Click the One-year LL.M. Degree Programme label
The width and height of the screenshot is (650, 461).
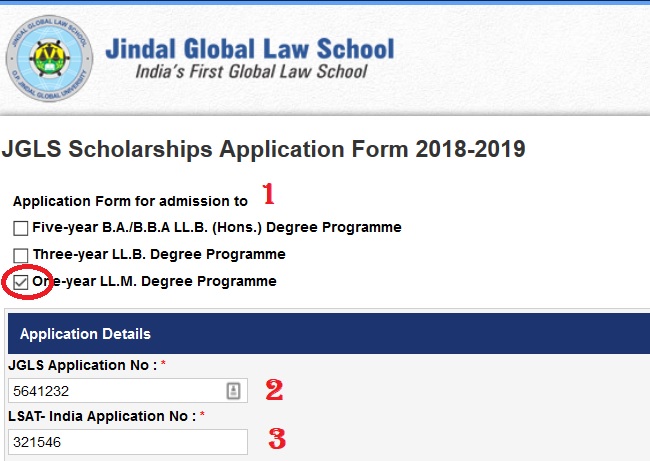pos(154,282)
